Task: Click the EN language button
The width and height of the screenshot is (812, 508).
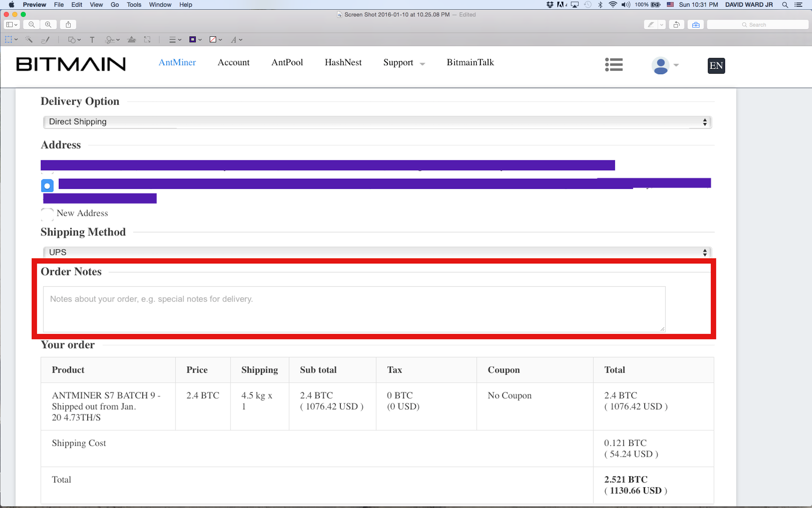Action: (716, 66)
